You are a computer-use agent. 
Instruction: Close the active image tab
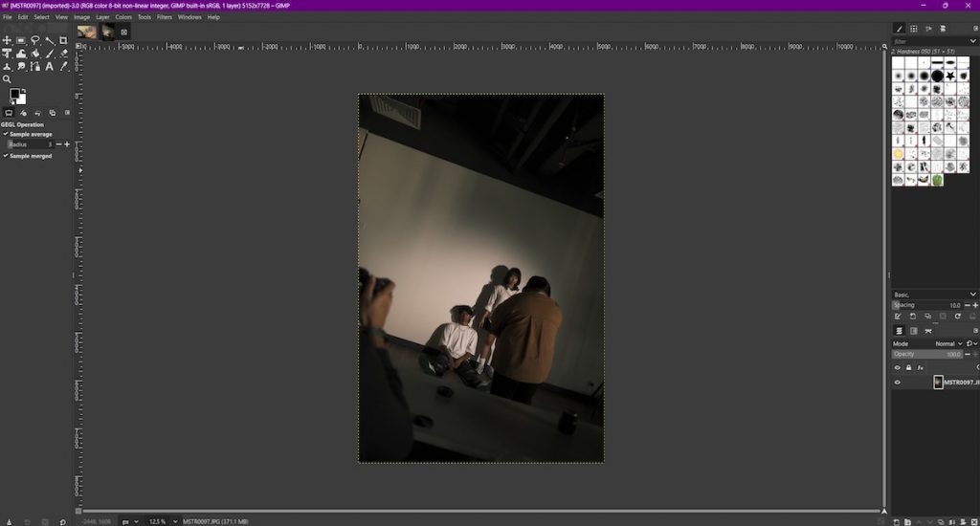coord(123,32)
